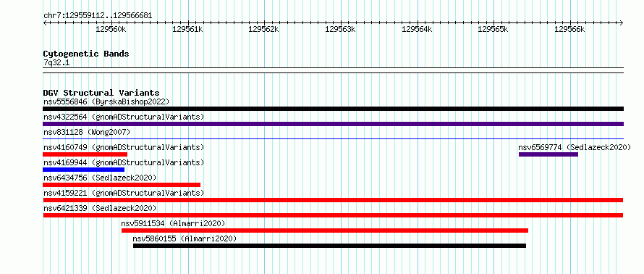
Task: Open nsv5911534 (Almarri2020) label
Action: (x=173, y=223)
